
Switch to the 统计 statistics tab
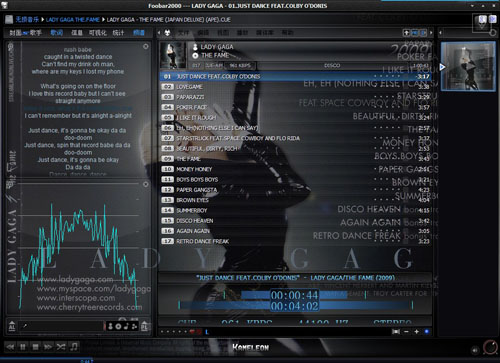pos(118,32)
